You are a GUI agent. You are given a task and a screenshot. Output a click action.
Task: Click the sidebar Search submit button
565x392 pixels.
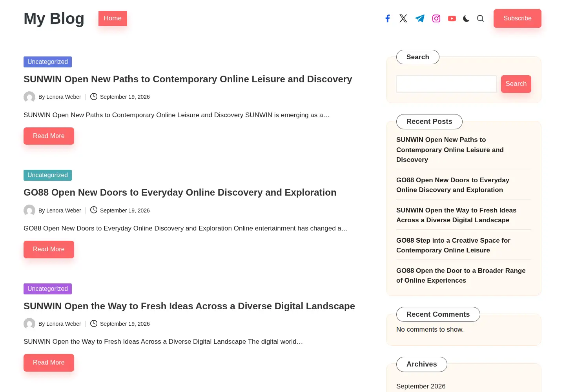tap(516, 84)
